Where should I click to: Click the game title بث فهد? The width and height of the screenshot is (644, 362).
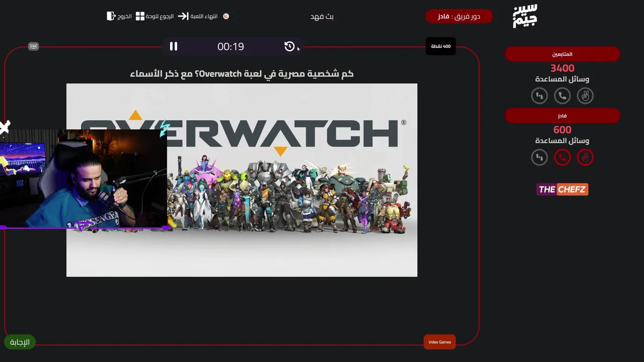coord(322,17)
